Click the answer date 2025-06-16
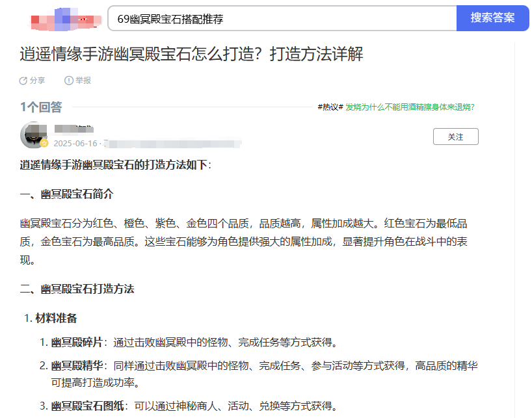 coord(75,144)
